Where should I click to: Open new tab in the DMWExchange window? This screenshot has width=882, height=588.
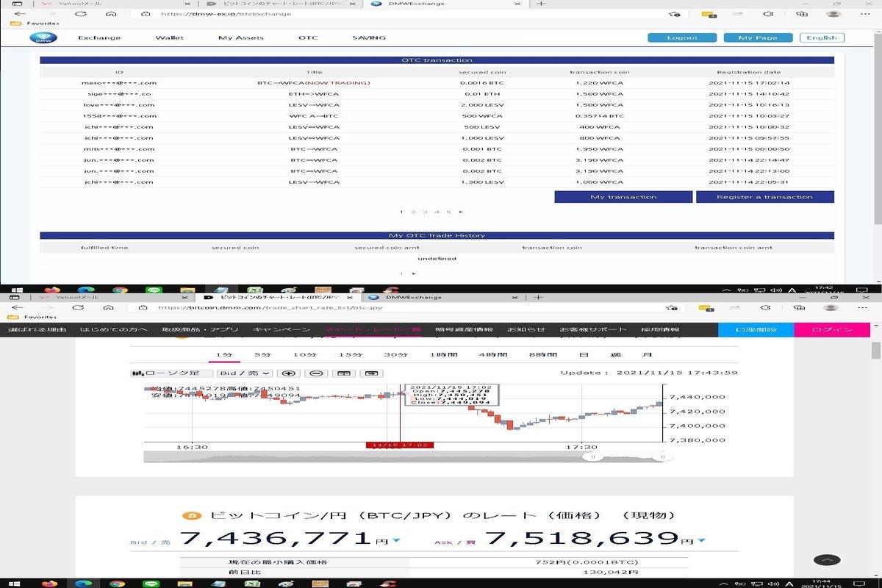coord(542,4)
